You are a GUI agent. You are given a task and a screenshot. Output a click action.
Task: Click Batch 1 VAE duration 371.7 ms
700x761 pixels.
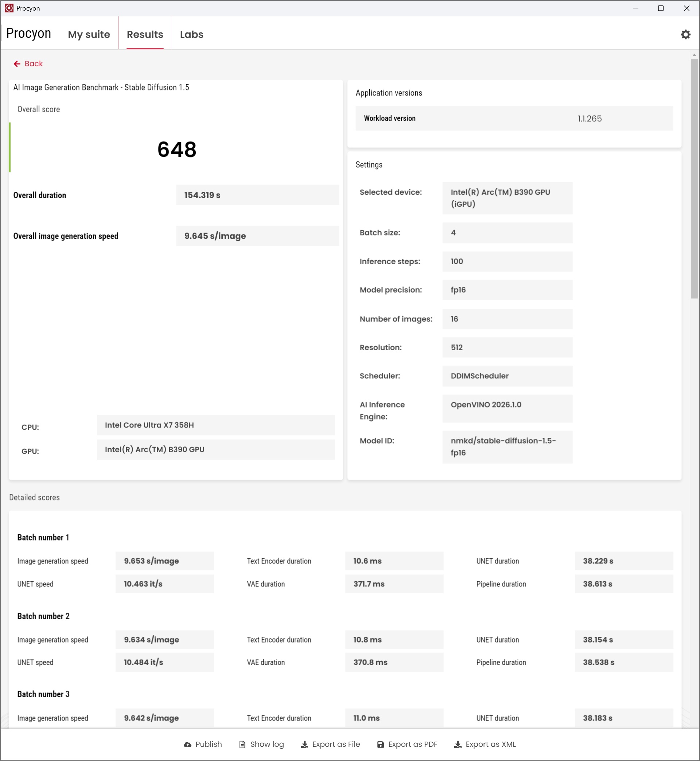point(394,584)
